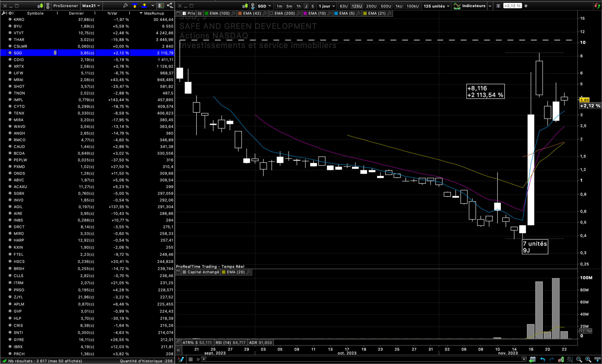Screen dimensions: 602x364
Task: Expand the 1 jour timeframe dropdown
Action: pos(327,6)
